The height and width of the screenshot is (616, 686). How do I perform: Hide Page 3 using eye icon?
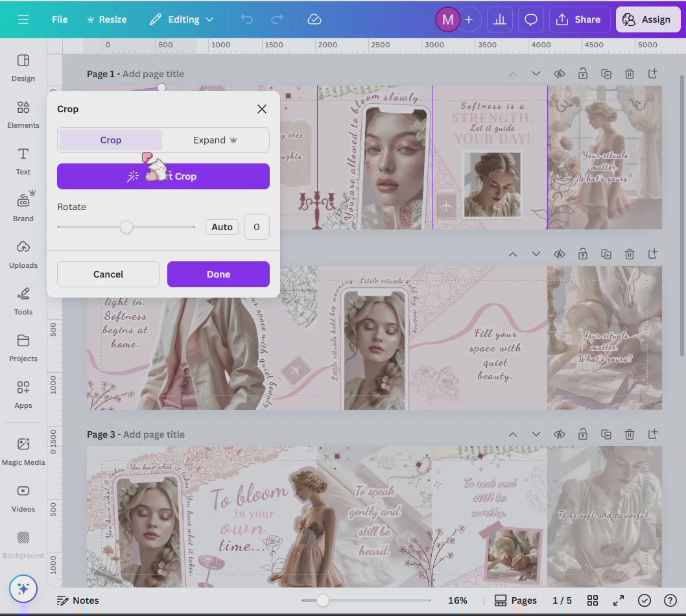click(560, 434)
